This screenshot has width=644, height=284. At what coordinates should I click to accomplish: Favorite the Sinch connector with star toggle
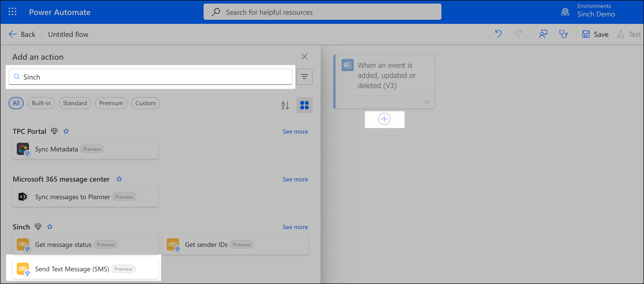[50, 227]
